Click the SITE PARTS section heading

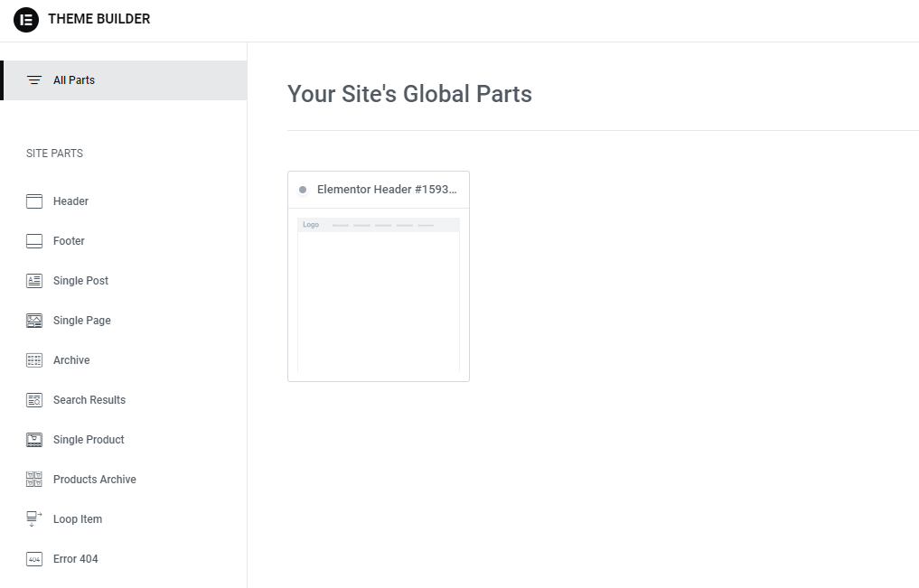coord(55,154)
